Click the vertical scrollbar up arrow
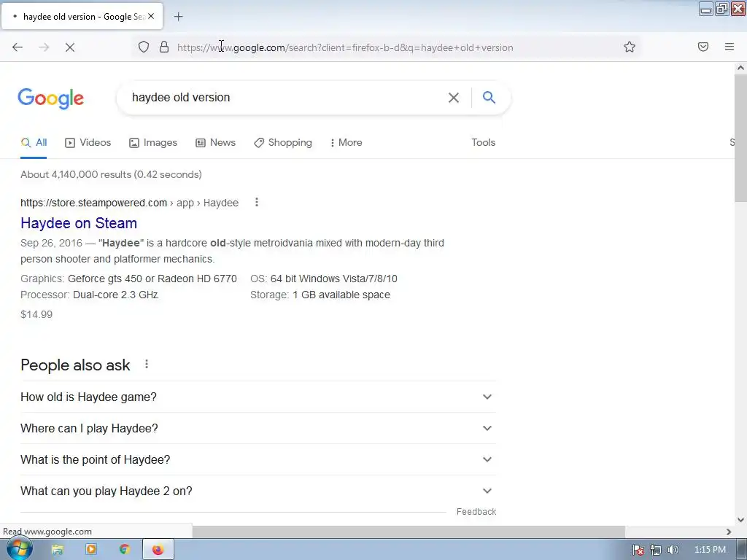The width and height of the screenshot is (747, 560). pyautogui.click(x=740, y=68)
